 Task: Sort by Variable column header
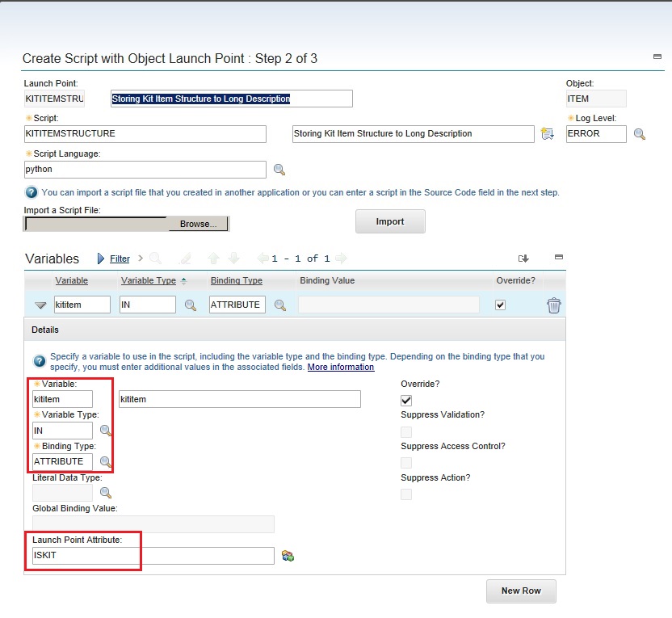tap(72, 280)
